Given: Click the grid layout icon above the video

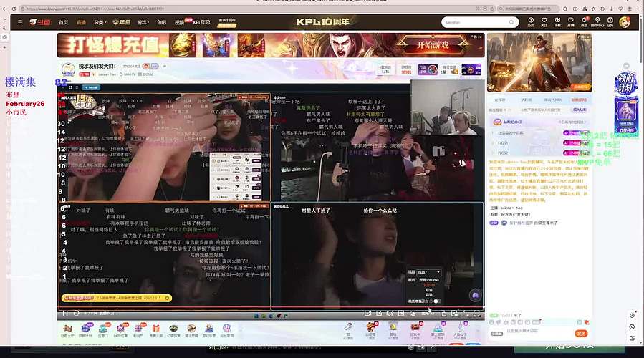Looking at the screenshot, I should point(70,87).
